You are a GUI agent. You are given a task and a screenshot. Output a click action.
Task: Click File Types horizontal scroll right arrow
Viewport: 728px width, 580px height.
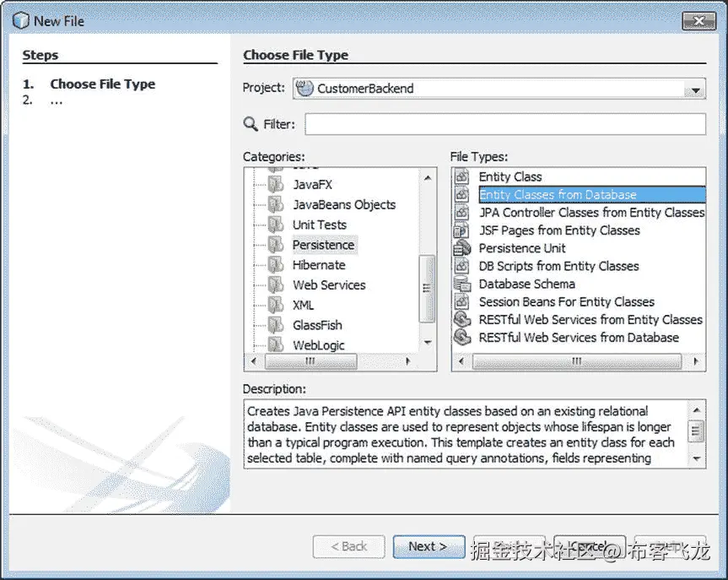695,361
